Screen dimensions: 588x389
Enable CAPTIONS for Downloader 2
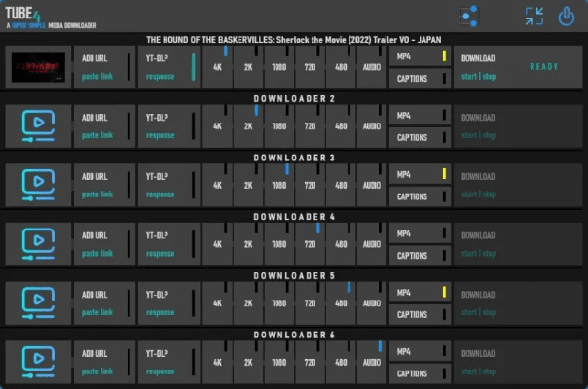pos(418,137)
